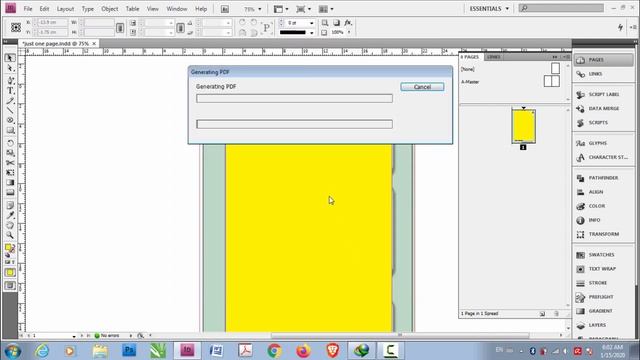Image resolution: width=640 pixels, height=360 pixels.
Task: Open Adobe Acrobat from the taskbar
Action: [245, 351]
